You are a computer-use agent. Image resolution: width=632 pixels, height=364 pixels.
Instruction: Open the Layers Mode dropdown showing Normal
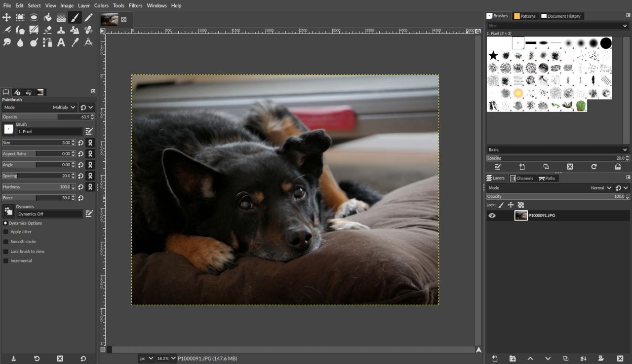pos(550,188)
